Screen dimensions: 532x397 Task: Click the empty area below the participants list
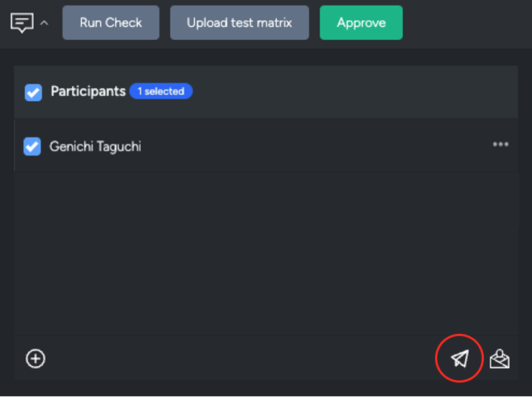point(266,254)
